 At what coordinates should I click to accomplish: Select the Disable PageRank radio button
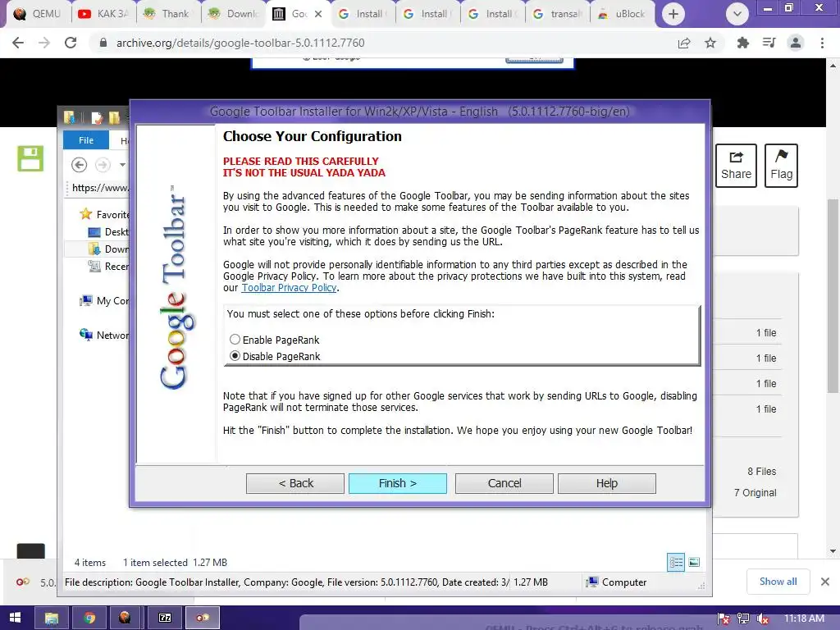(235, 356)
